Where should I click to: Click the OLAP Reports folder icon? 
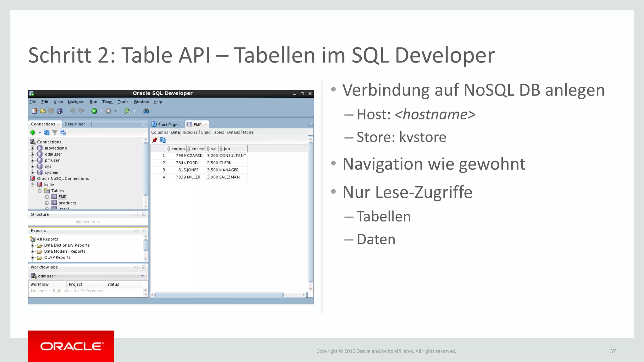(40, 258)
